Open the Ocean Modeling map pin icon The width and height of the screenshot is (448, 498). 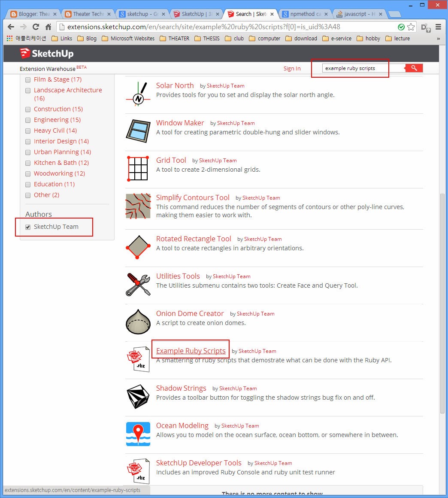[138, 434]
